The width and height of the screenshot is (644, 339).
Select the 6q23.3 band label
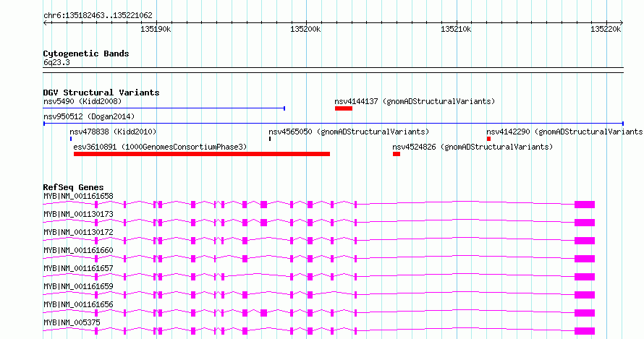point(56,62)
